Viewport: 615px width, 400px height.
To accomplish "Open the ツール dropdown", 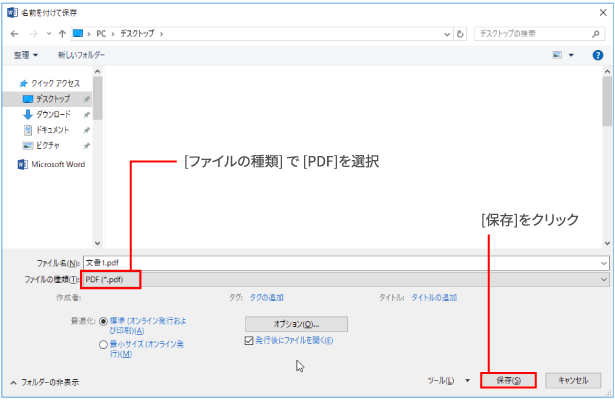I will coord(446,380).
